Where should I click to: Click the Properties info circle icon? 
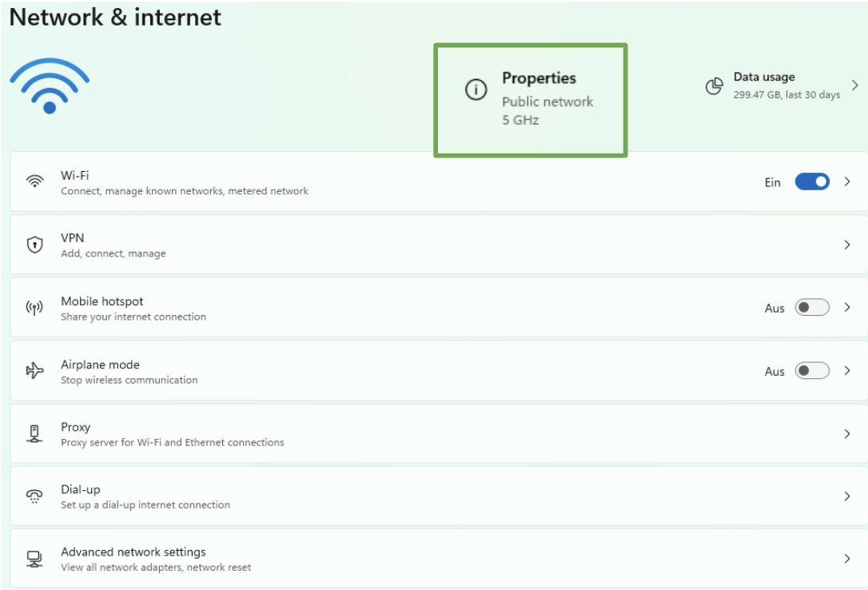[476, 90]
